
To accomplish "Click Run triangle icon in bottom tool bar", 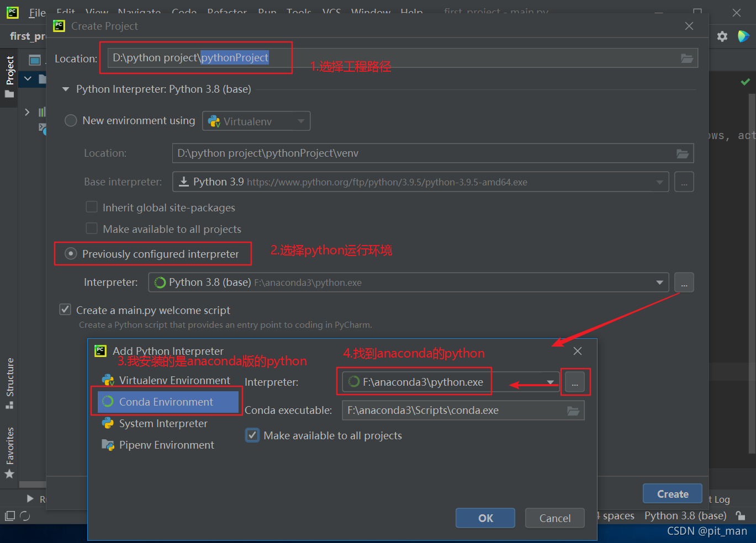I will 30,499.
